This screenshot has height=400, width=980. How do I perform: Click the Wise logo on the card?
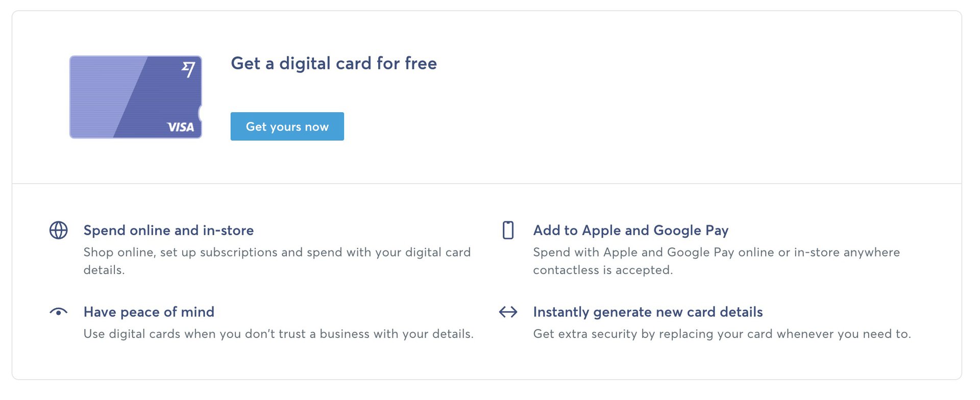tap(189, 69)
